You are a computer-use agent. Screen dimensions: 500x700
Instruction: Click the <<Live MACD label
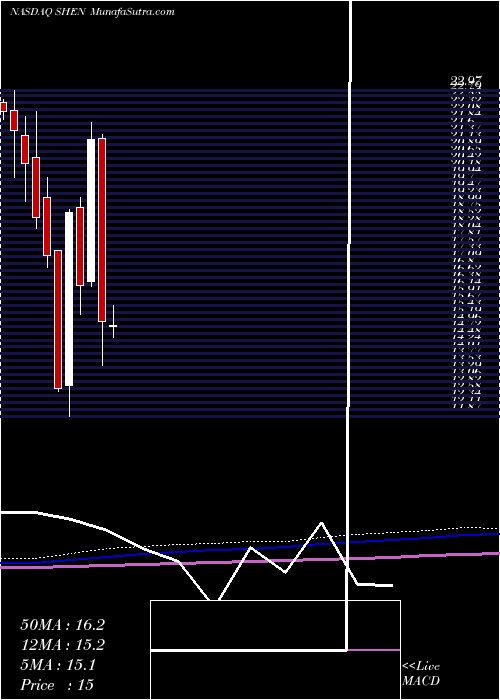(421, 674)
